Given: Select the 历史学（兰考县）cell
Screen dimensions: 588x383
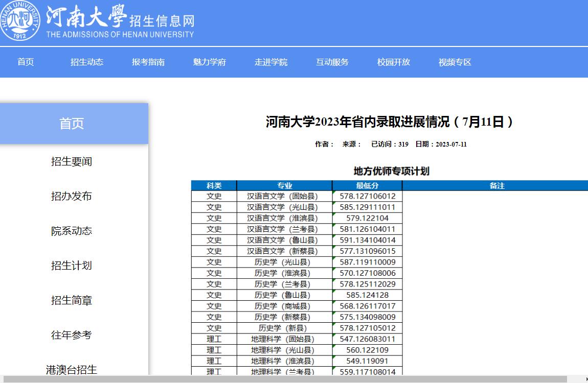Looking at the screenshot, I should (284, 284).
